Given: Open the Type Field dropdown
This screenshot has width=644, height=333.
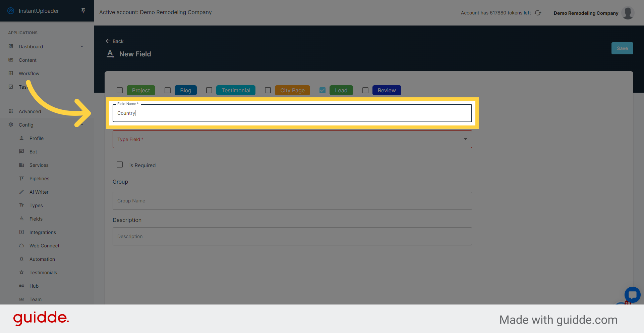Looking at the screenshot, I should pyautogui.click(x=292, y=139).
